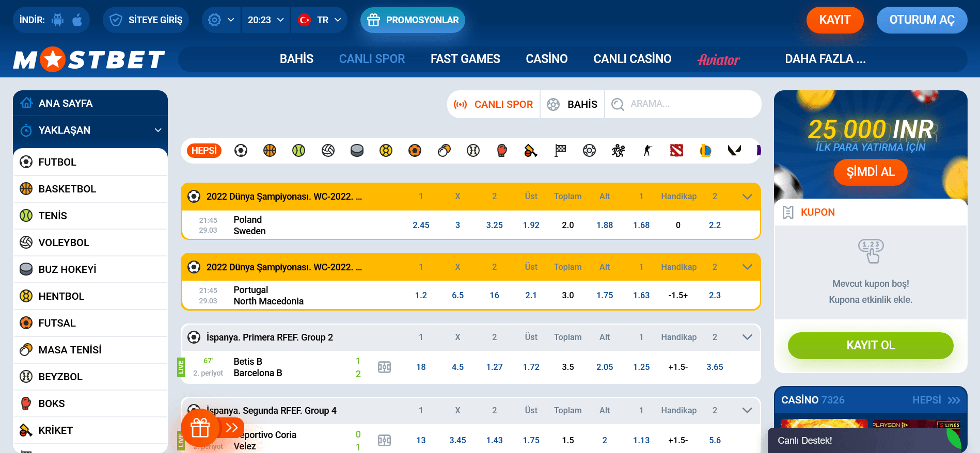
Task: Open CANLI CASİNO in top navigation
Action: point(633,59)
